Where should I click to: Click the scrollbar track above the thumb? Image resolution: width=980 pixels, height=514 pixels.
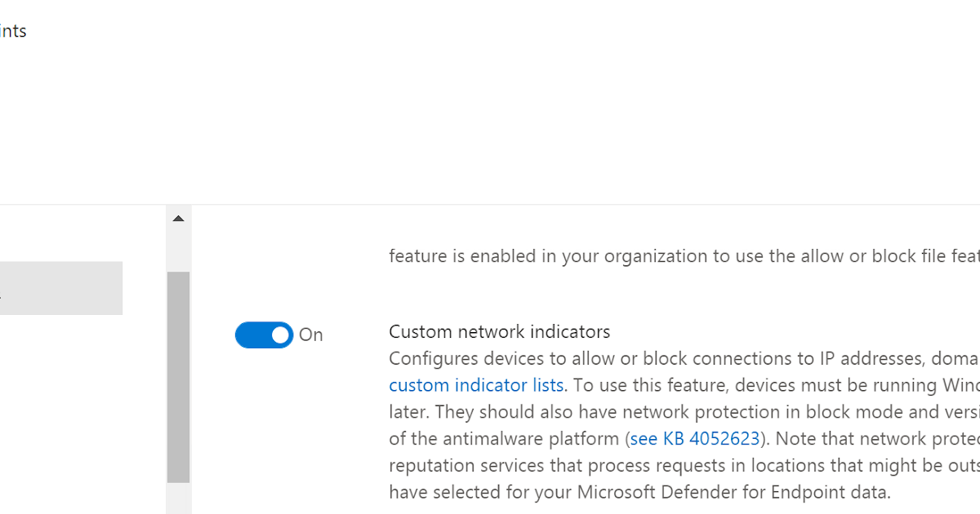177,249
